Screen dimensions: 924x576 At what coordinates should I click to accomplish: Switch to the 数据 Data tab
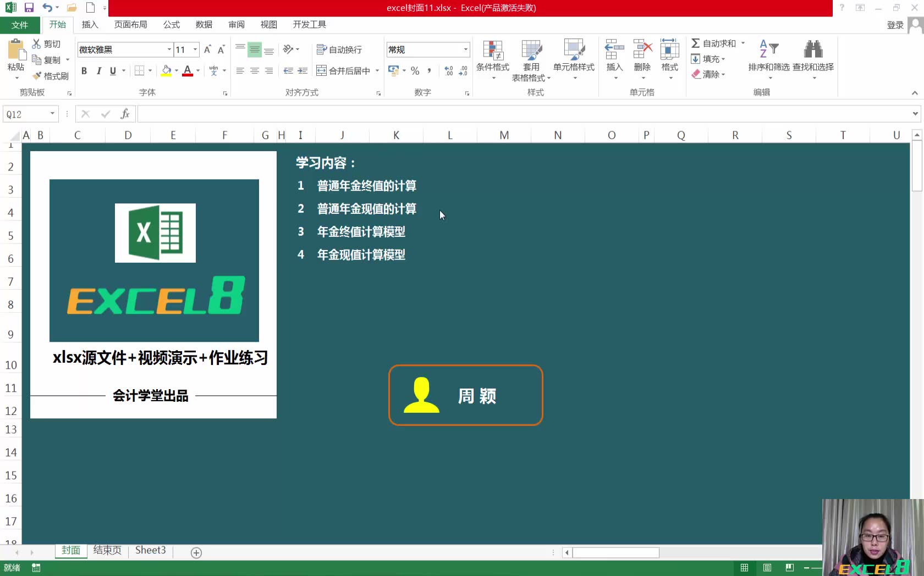tap(204, 25)
